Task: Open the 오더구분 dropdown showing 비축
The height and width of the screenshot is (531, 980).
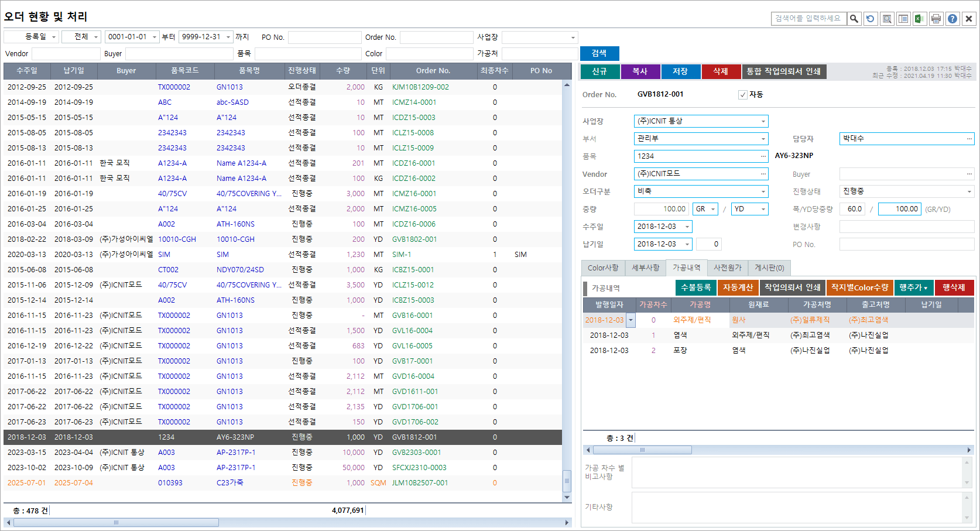Action: [763, 191]
